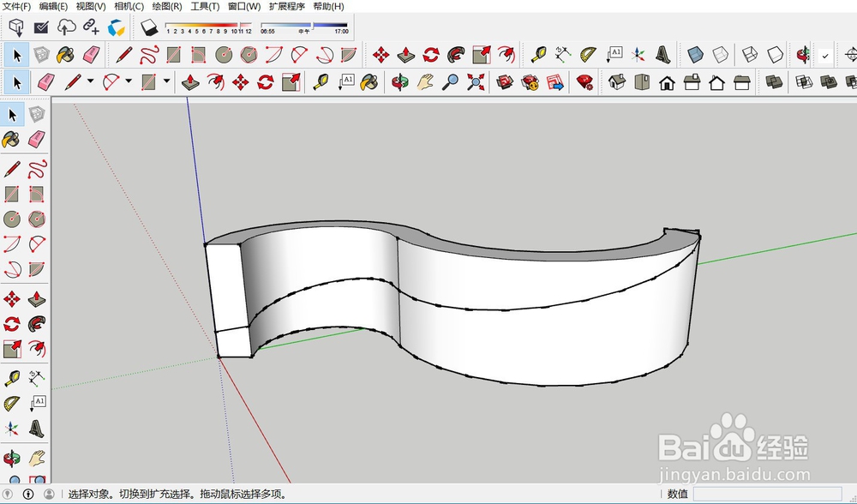Switch to wireframe display style
This screenshot has width=857, height=504.
tap(750, 55)
